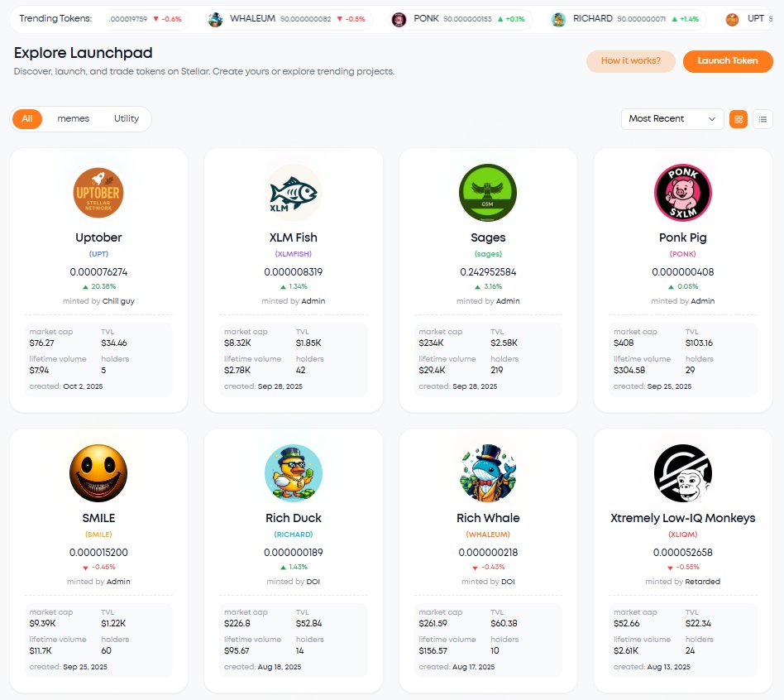Image resolution: width=784 pixels, height=700 pixels.
Task: Select the Utility filter tab
Action: click(126, 118)
